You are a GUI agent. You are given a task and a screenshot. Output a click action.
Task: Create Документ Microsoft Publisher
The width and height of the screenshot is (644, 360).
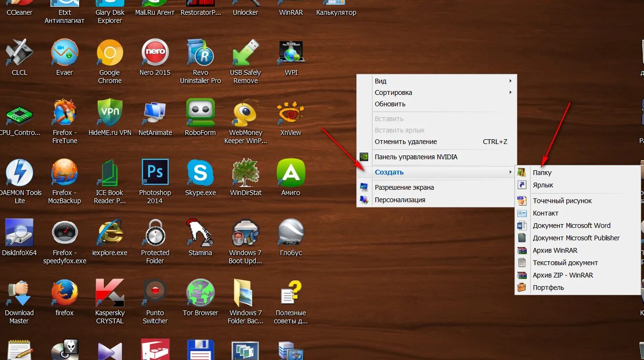(x=578, y=238)
